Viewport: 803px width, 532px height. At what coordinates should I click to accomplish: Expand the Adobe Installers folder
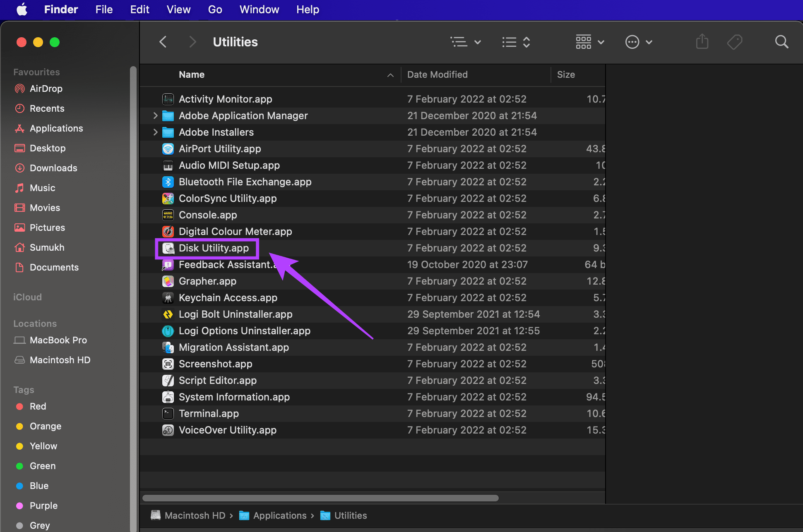pyautogui.click(x=155, y=132)
